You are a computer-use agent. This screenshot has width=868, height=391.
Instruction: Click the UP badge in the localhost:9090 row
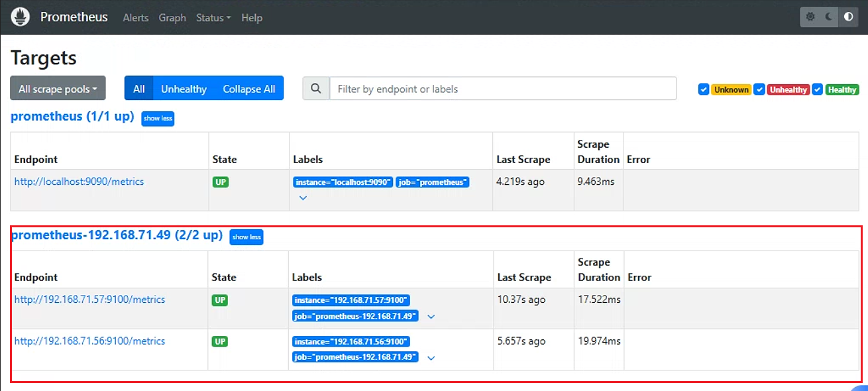point(221,182)
